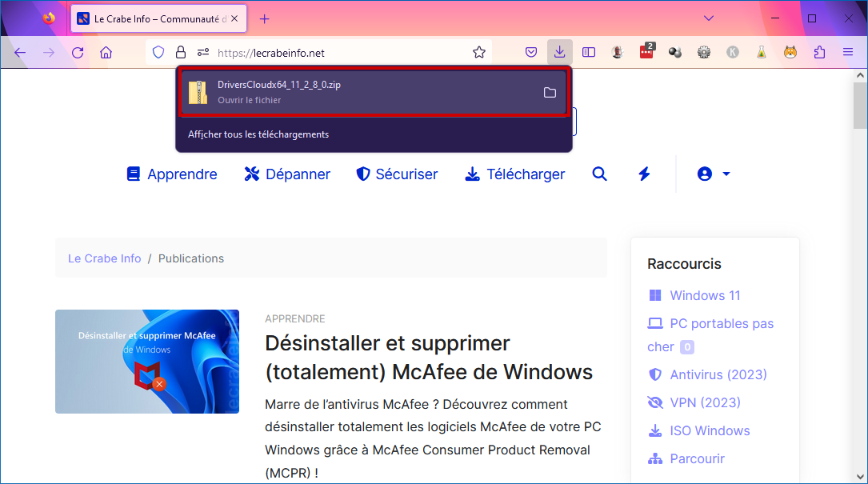Open a new tab
Screen dimensions: 868x484
pyautogui.click(x=265, y=19)
